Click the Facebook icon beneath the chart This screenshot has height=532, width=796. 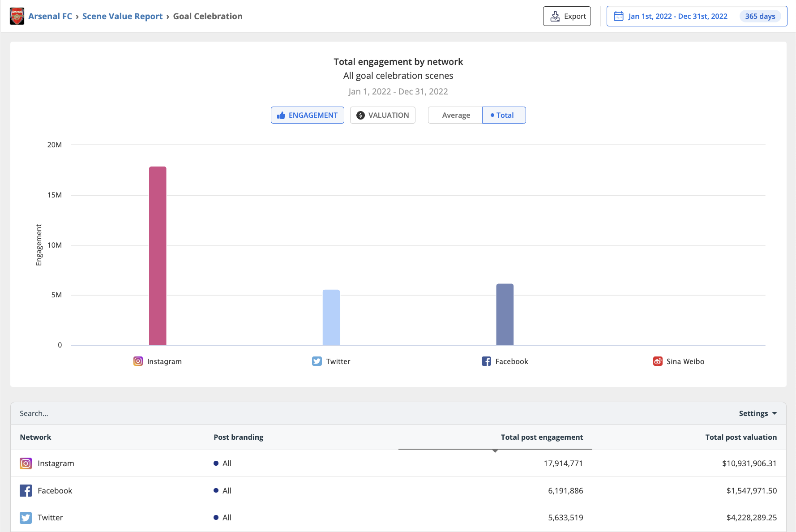pyautogui.click(x=486, y=361)
